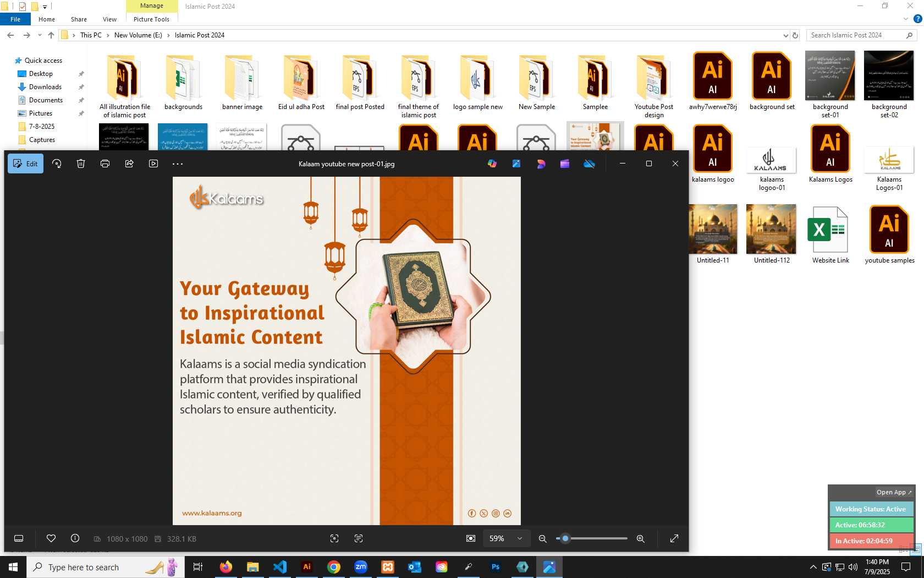The width and height of the screenshot is (924, 578).
Task: Refresh the Explorer folder view
Action: point(795,35)
